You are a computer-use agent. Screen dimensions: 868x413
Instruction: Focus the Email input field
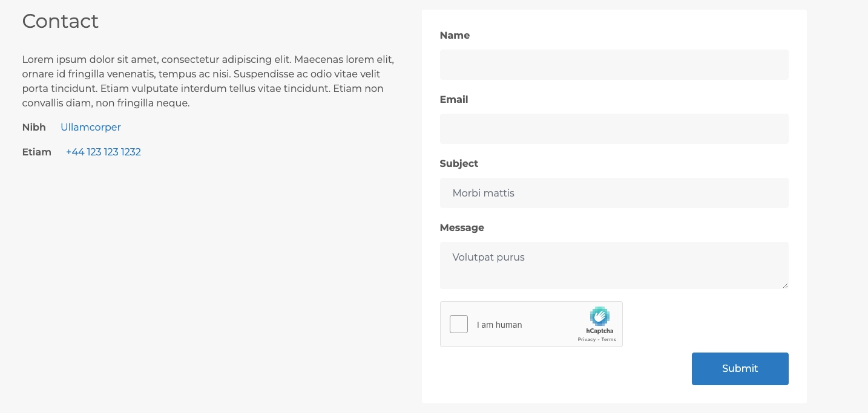click(614, 129)
